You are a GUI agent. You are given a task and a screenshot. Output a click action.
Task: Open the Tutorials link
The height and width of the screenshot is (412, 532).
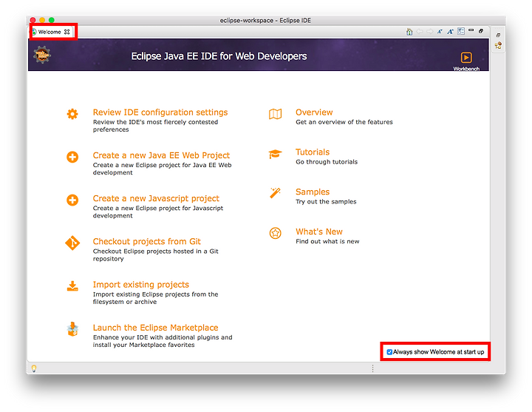313,152
